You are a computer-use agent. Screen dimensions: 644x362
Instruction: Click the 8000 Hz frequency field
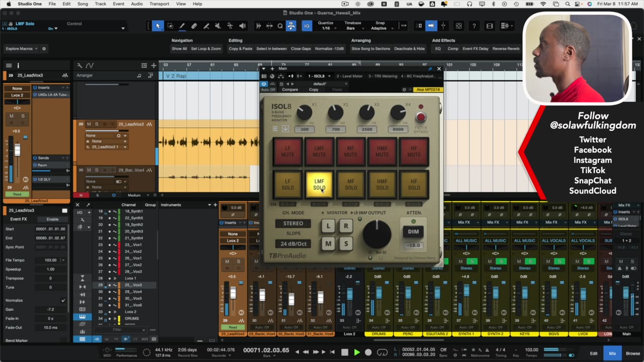398,129
